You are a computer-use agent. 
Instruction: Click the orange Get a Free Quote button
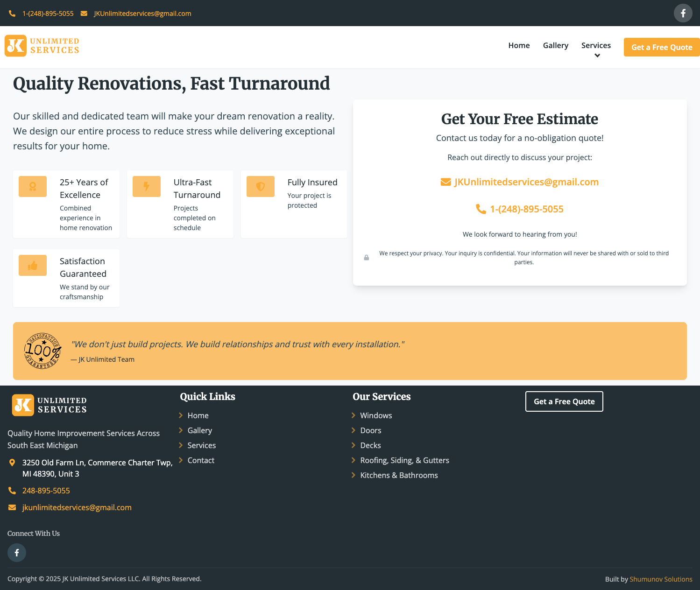click(662, 47)
